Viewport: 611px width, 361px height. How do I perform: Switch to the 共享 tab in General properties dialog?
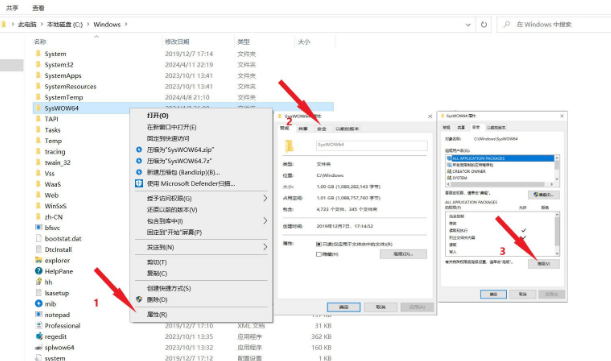pos(303,129)
